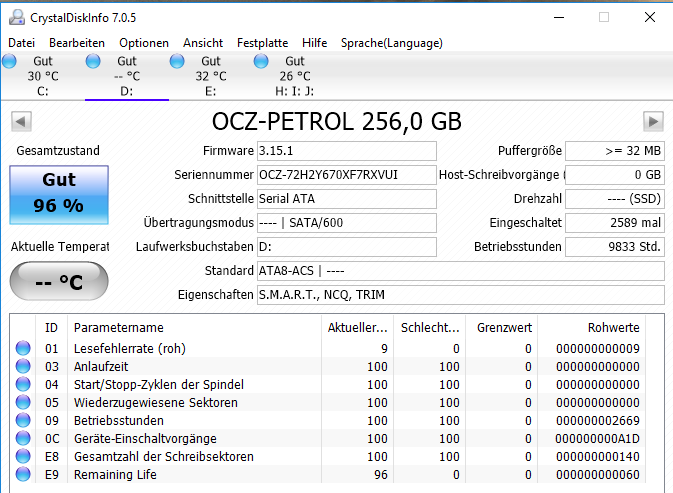Open the Datei menu

coord(21,43)
